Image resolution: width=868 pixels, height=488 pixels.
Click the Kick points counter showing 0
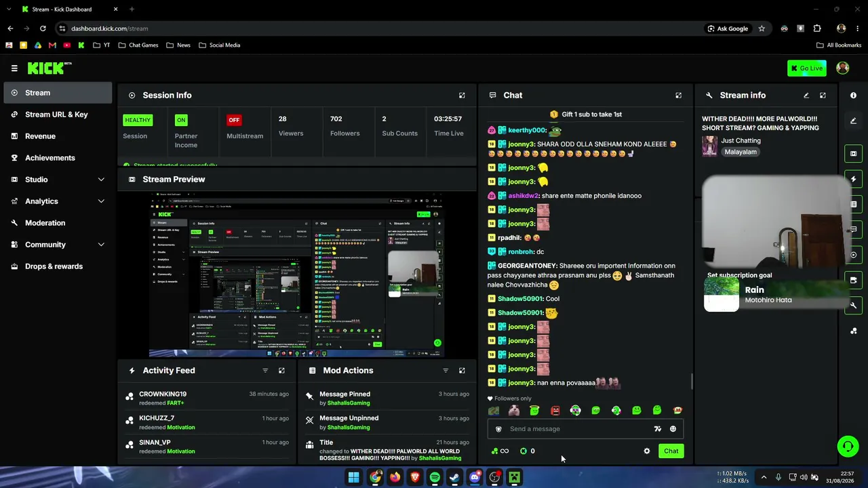tap(528, 451)
